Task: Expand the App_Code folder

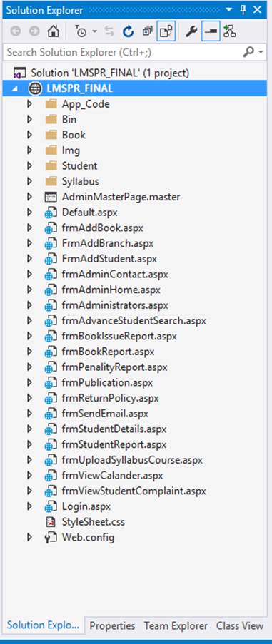Action: coord(29,104)
